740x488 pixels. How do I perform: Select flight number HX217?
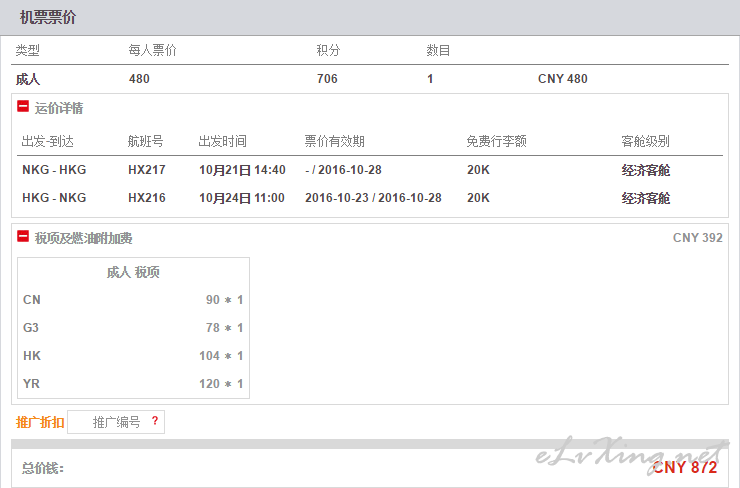pyautogui.click(x=147, y=170)
